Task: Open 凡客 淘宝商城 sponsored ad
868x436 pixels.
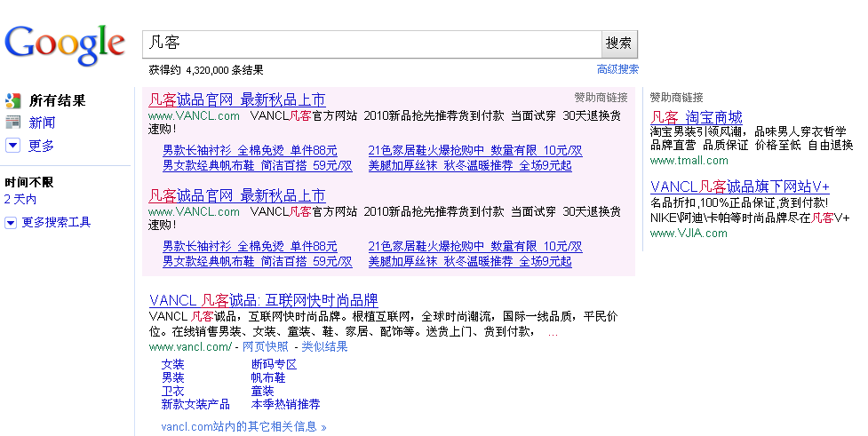Action: click(697, 117)
